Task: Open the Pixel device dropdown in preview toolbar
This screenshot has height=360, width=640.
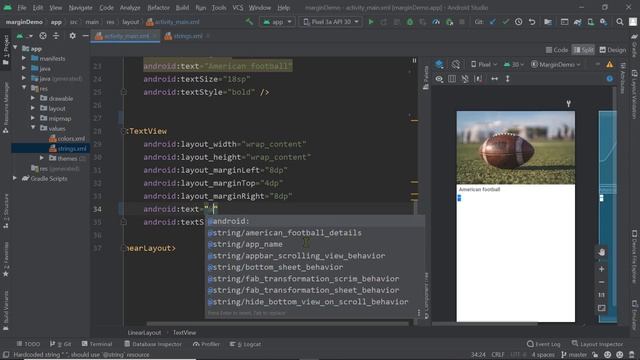Action: point(484,64)
